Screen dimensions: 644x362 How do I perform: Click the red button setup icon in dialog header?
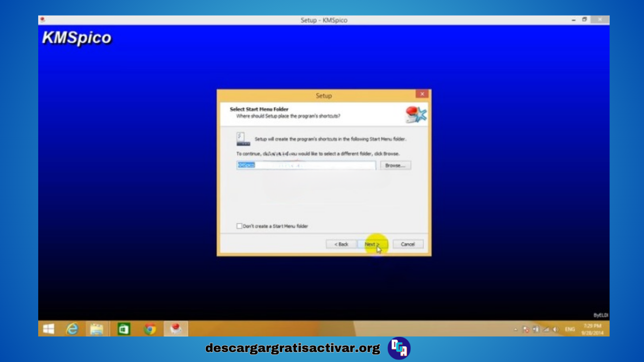click(x=416, y=115)
